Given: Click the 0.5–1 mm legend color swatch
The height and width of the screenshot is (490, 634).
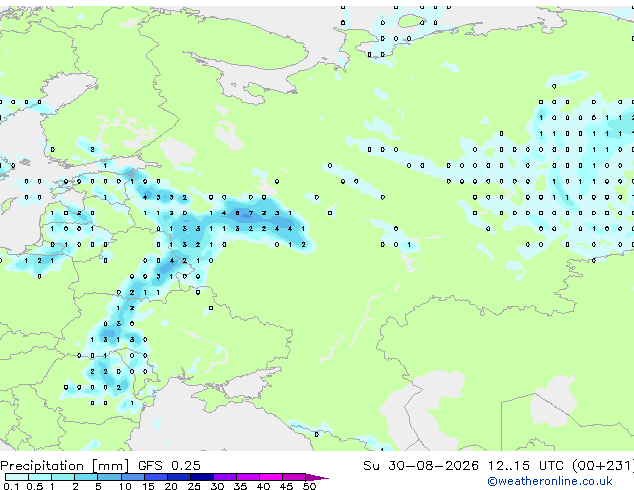Looking at the screenshot, I should (x=40, y=477).
